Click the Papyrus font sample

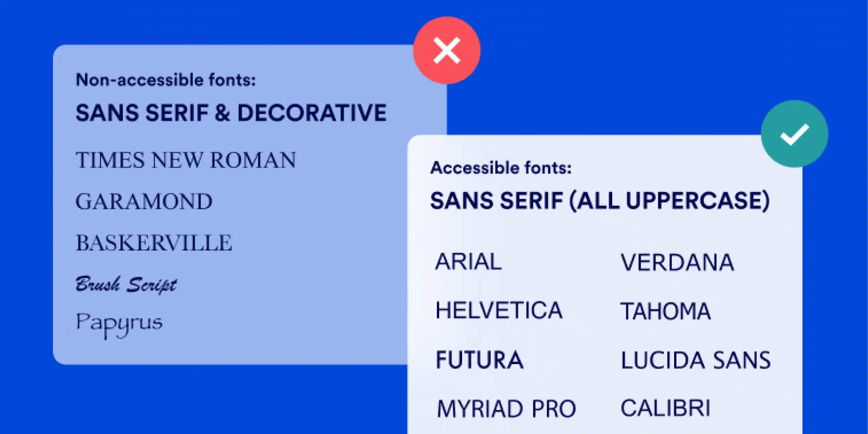[x=119, y=323]
